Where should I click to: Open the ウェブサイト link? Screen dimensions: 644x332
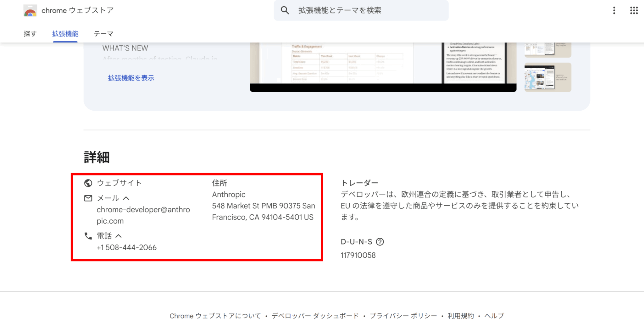[119, 183]
